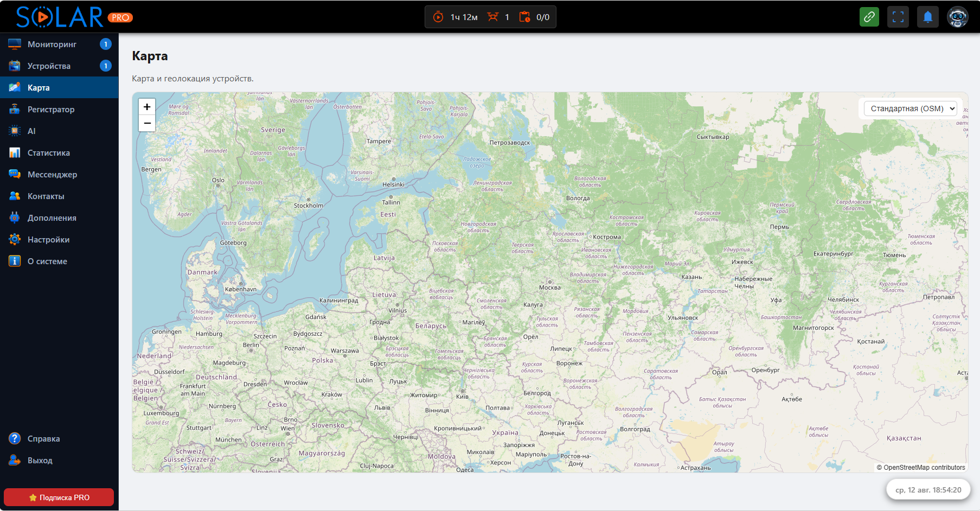Open Мессенджер section

click(59, 174)
